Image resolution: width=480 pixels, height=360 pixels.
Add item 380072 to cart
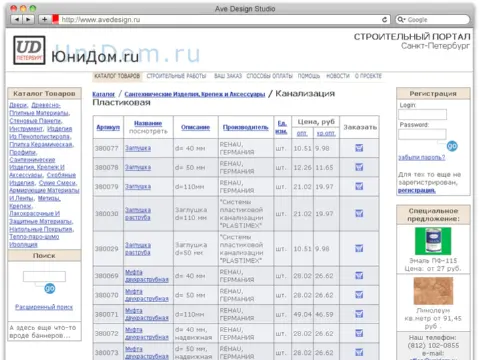pos(359,333)
